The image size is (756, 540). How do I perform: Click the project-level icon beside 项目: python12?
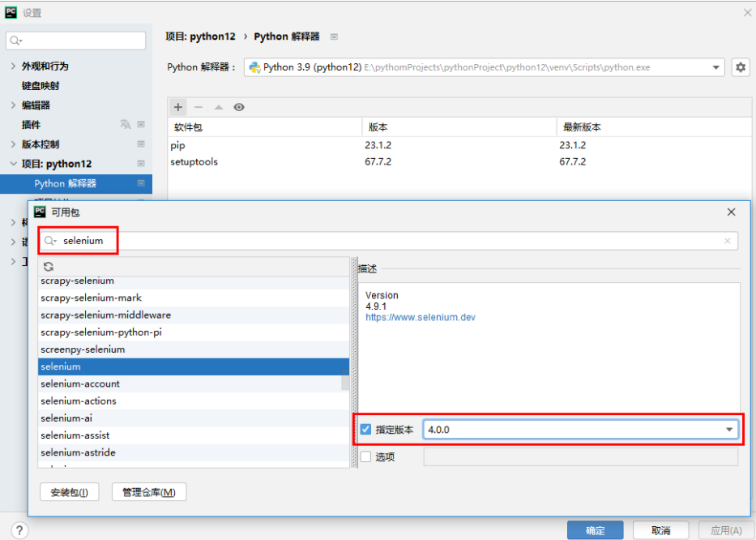[x=141, y=164]
